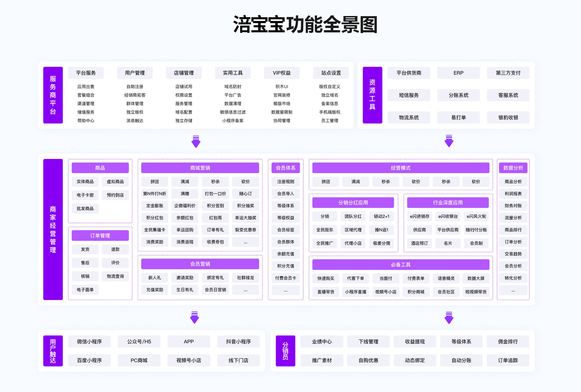Open the VIP权益 category heading
This screenshot has height=392, width=581.
click(x=281, y=73)
